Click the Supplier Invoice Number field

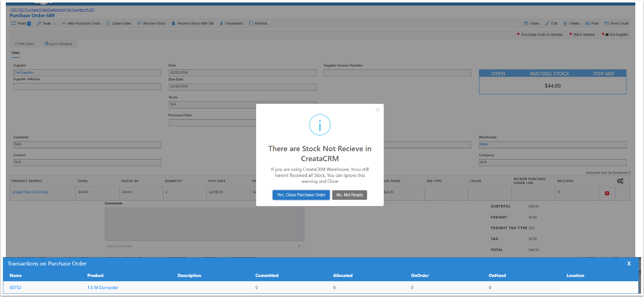click(x=397, y=73)
